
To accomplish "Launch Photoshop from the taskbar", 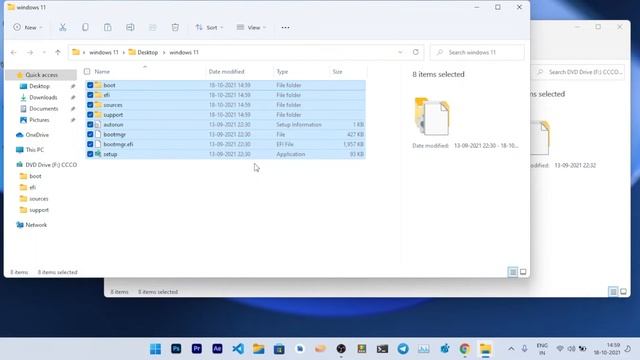I will point(176,349).
